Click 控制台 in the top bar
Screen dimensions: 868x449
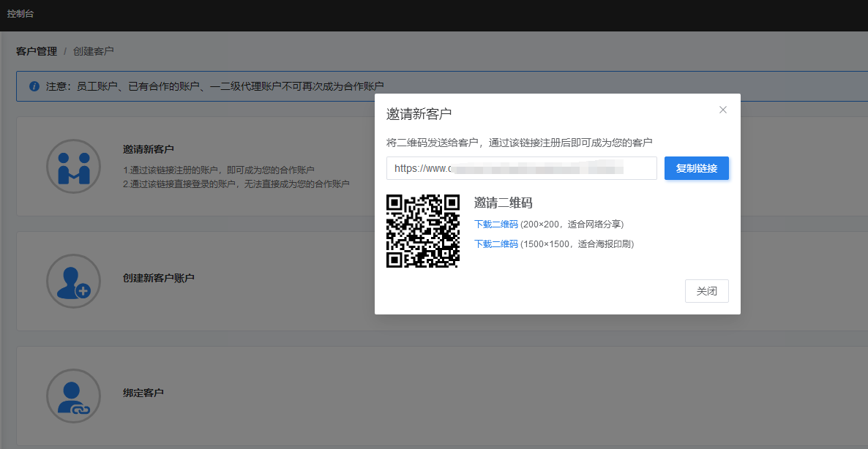[x=20, y=14]
